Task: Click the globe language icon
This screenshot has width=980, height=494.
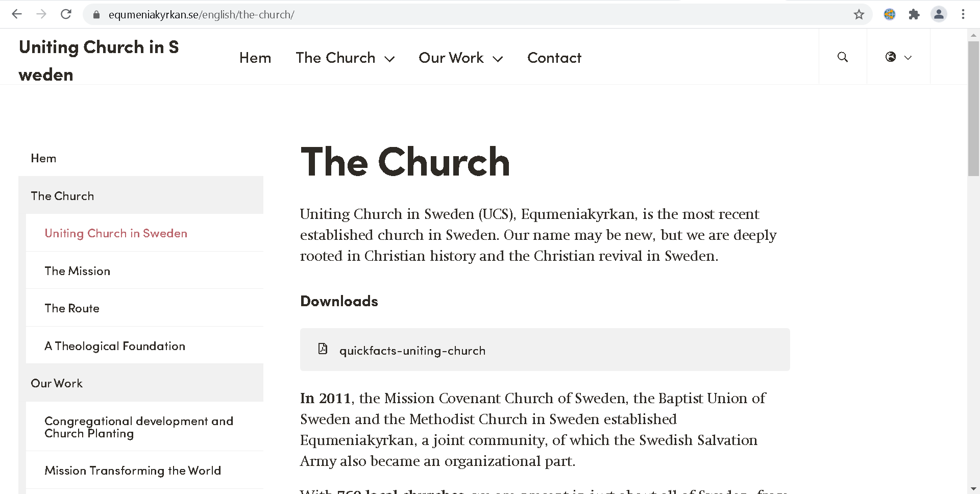Action: pyautogui.click(x=890, y=57)
